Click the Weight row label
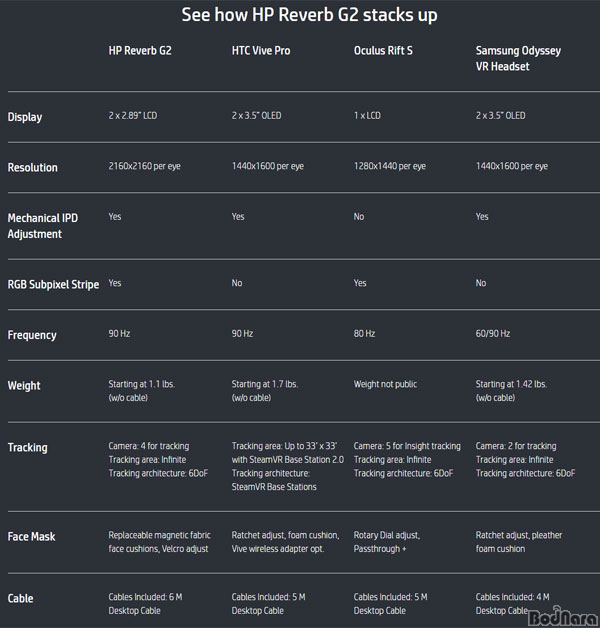This screenshot has width=600, height=628. (24, 386)
